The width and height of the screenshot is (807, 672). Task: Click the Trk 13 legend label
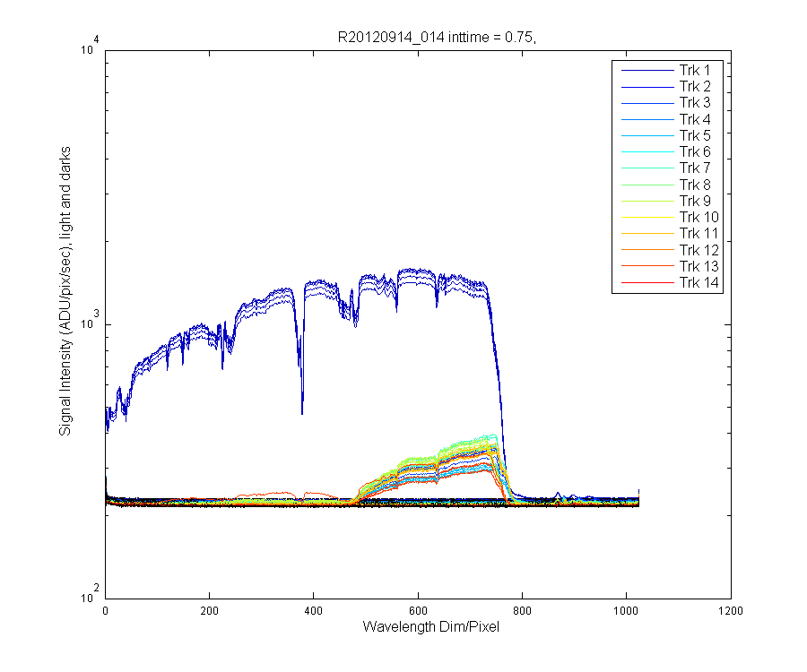(x=699, y=266)
